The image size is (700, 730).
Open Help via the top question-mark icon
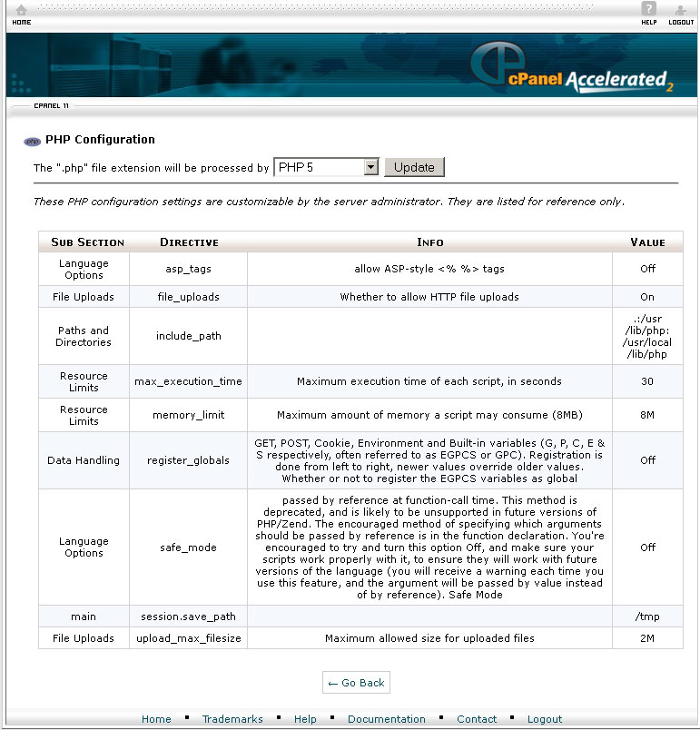648,13
